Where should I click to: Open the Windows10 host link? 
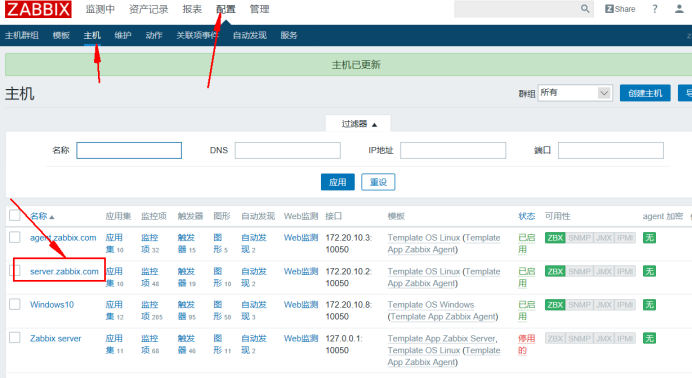(52, 305)
